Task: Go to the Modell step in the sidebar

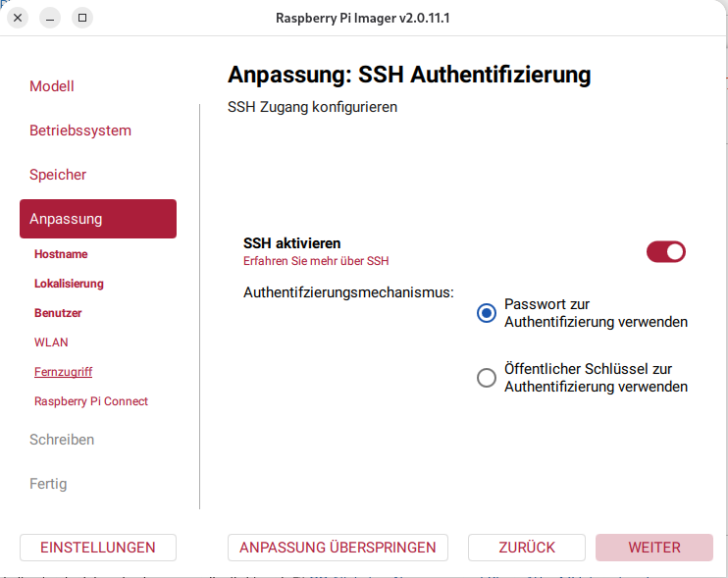Action: [52, 86]
